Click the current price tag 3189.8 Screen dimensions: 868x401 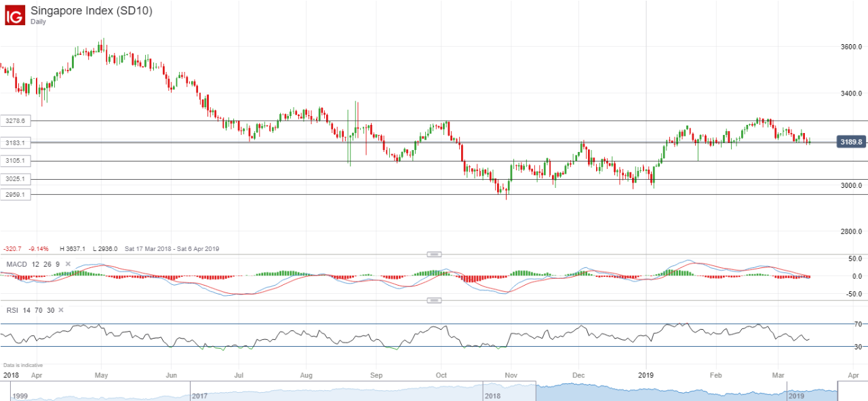[x=851, y=142]
